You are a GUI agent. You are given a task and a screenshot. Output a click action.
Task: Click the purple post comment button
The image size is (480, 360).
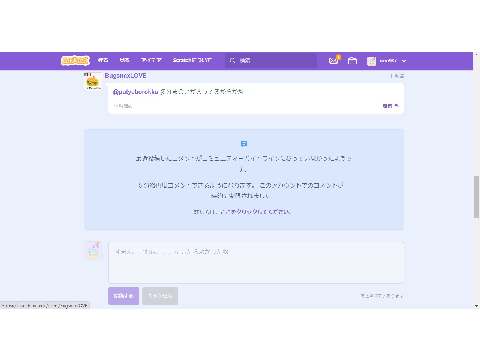tap(123, 296)
